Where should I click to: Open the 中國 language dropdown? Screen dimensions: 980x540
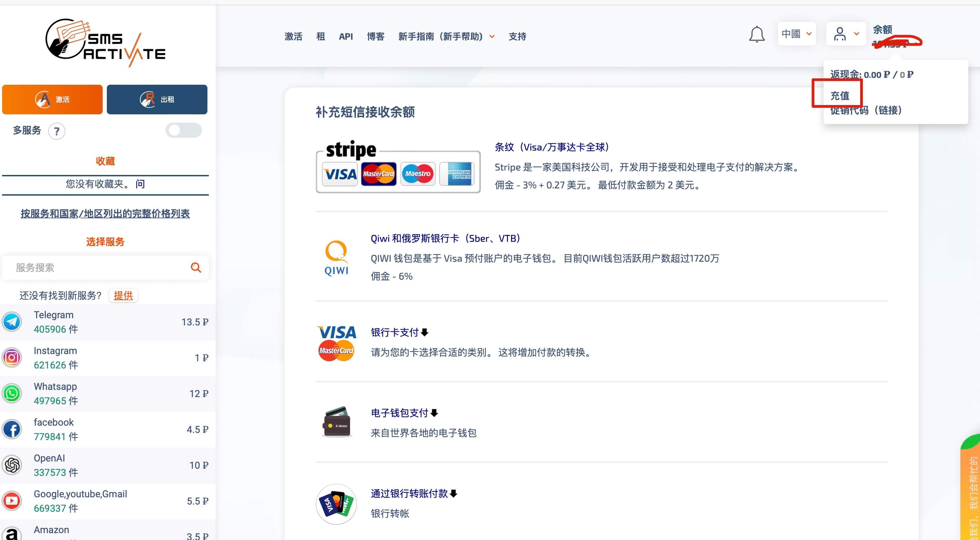click(x=797, y=34)
